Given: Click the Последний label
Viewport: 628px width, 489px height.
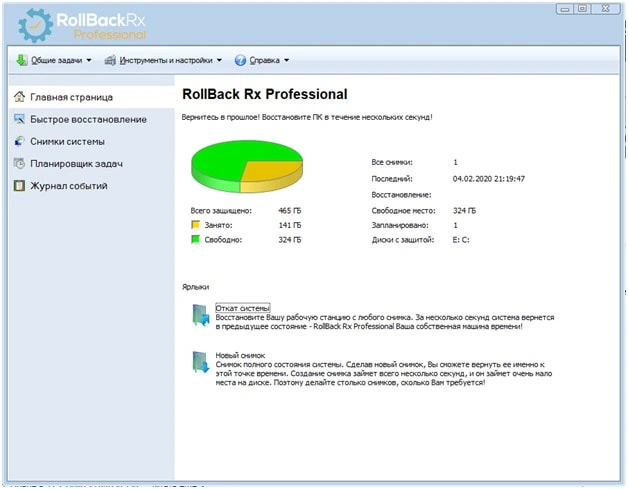Looking at the screenshot, I should click(x=392, y=179).
